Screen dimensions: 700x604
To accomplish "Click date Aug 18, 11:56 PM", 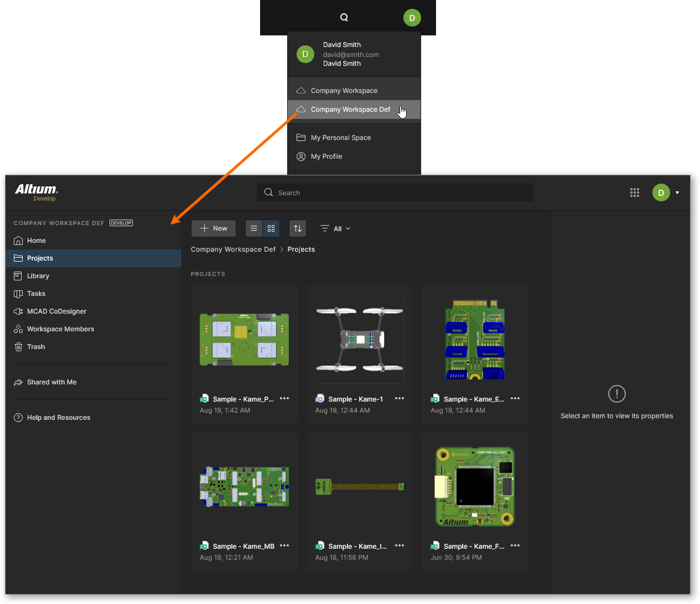I will click(x=341, y=558).
